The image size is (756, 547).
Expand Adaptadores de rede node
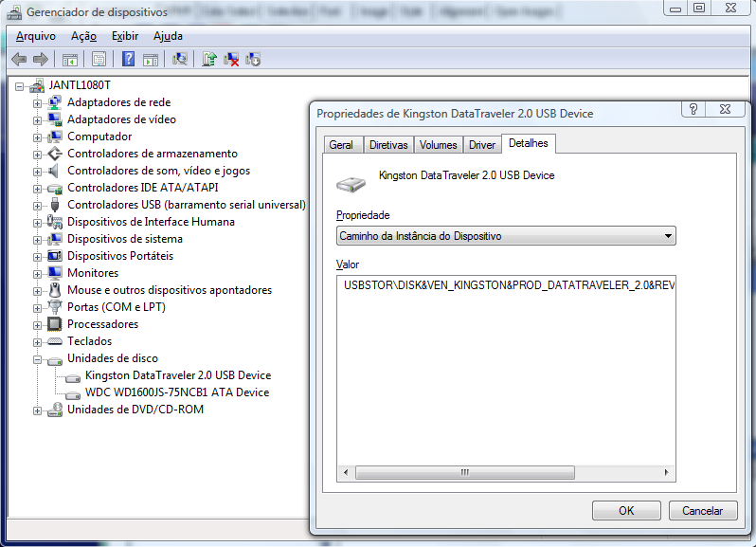(x=37, y=103)
